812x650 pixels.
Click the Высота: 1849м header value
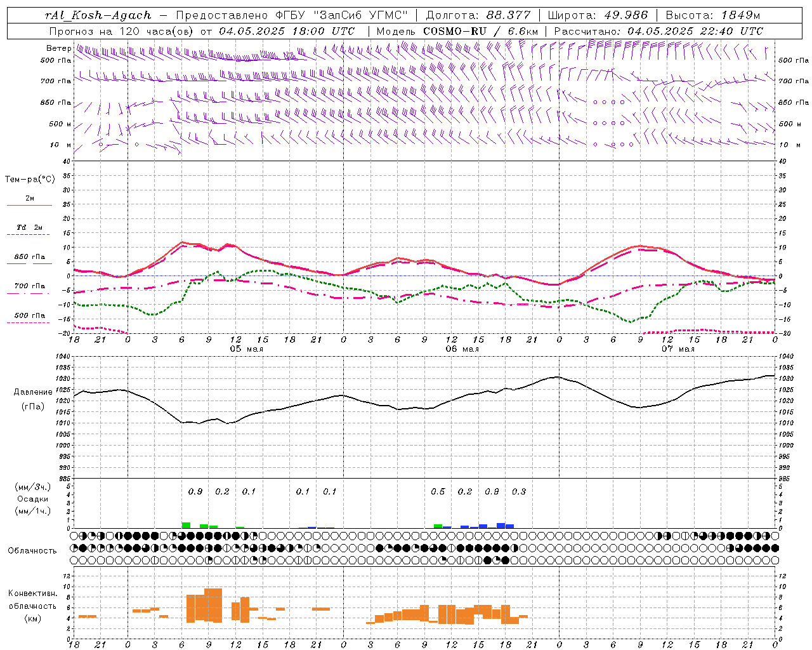tap(713, 15)
